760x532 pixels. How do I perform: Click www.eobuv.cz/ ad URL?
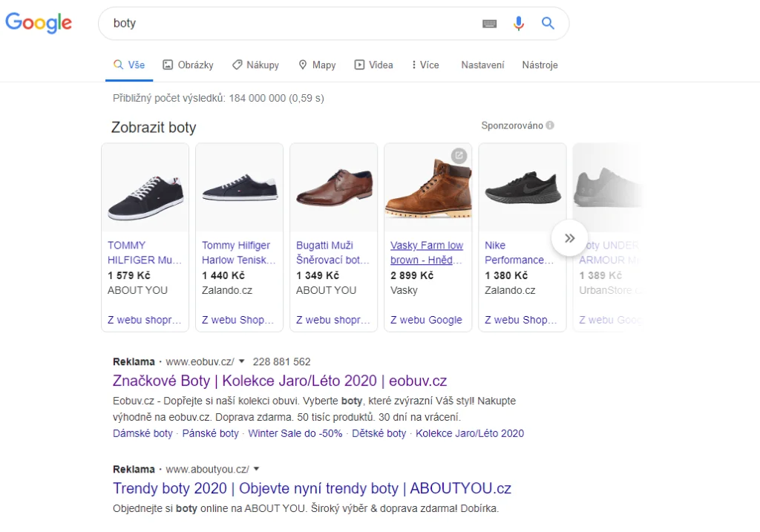[200, 361]
